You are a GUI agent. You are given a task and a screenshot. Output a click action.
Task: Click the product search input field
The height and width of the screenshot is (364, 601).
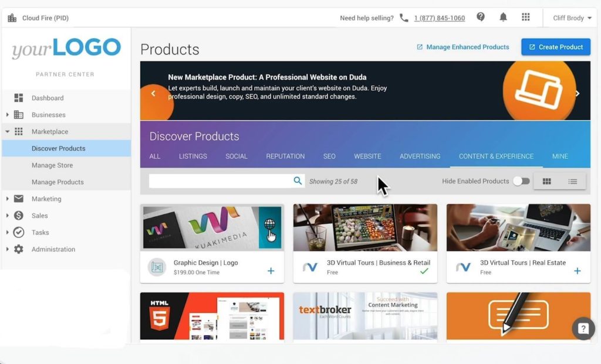[x=220, y=181]
